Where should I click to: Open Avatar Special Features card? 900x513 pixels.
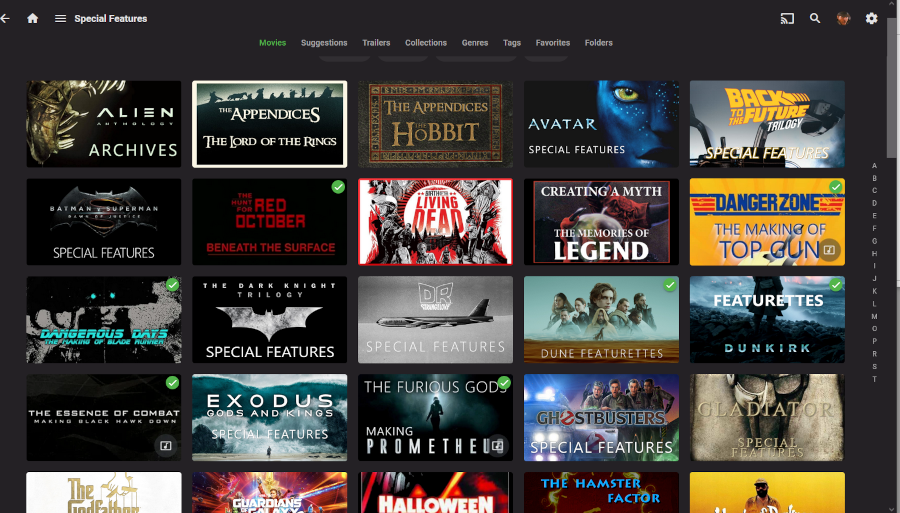click(602, 124)
